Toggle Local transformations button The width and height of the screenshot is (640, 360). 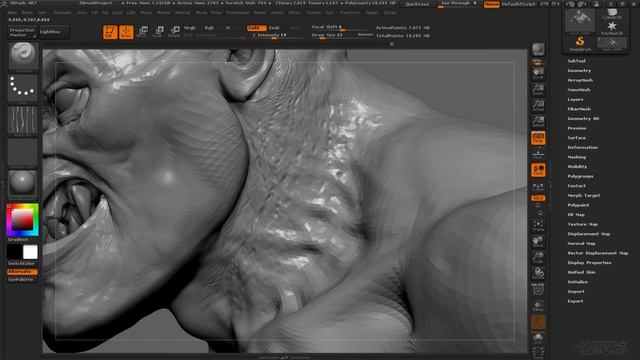pos(538,170)
